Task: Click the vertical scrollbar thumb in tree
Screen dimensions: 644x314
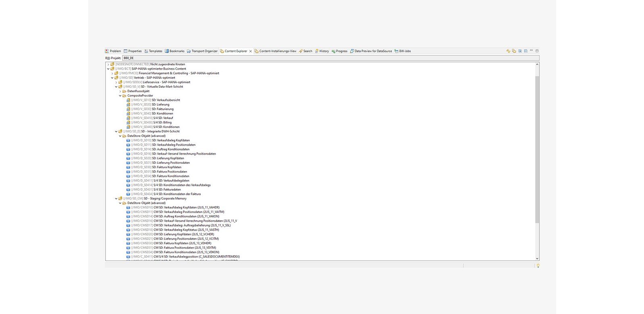Action: (x=537, y=149)
